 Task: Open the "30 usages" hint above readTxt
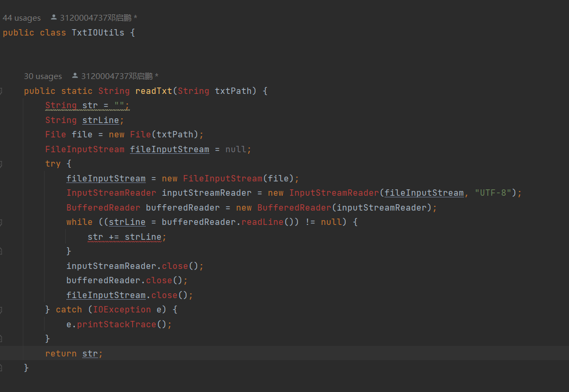pyautogui.click(x=43, y=76)
